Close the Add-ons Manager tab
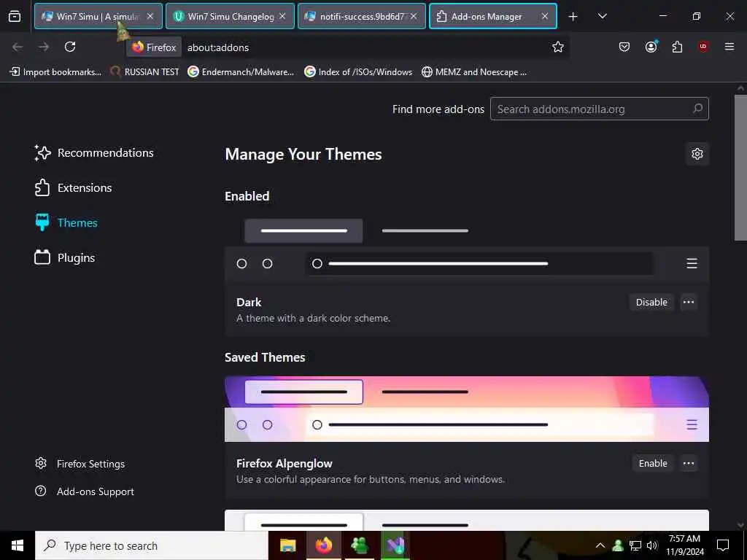Viewport: 747px width, 560px height. (x=544, y=16)
